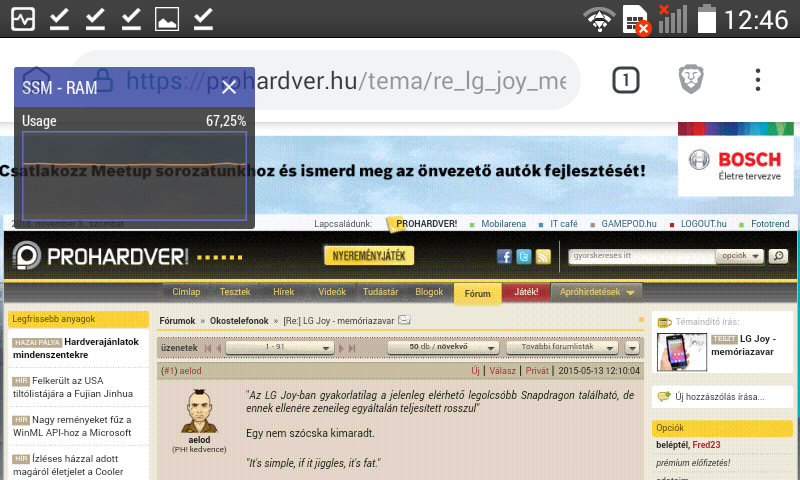Open the RSS feed icon

point(543,257)
